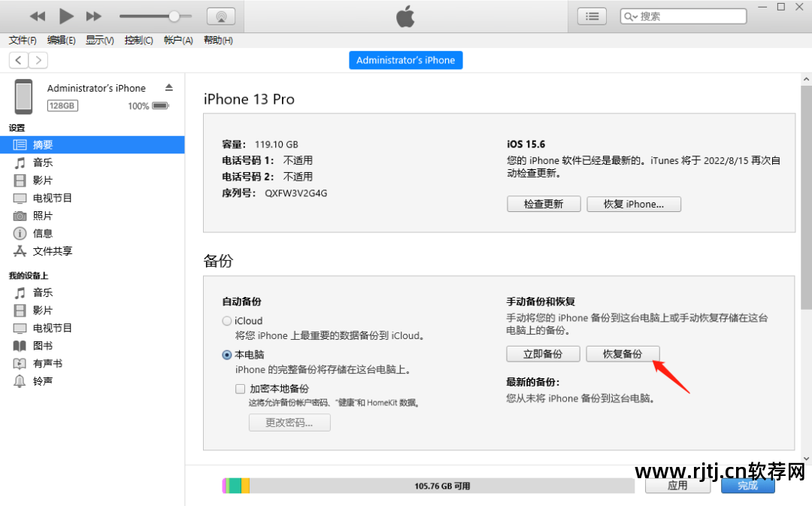The height and width of the screenshot is (506, 812).
Task: Open the 显示(V) menu
Action: [100, 41]
